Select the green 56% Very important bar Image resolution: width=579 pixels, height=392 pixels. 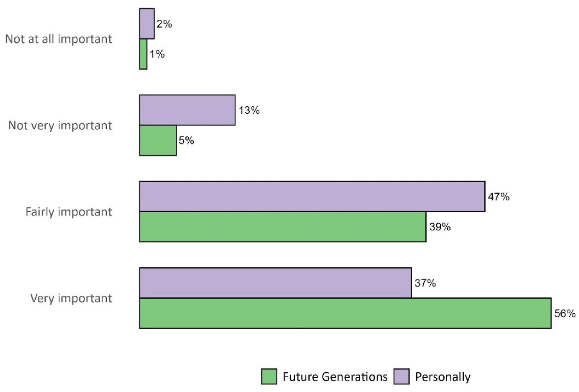[x=345, y=313]
